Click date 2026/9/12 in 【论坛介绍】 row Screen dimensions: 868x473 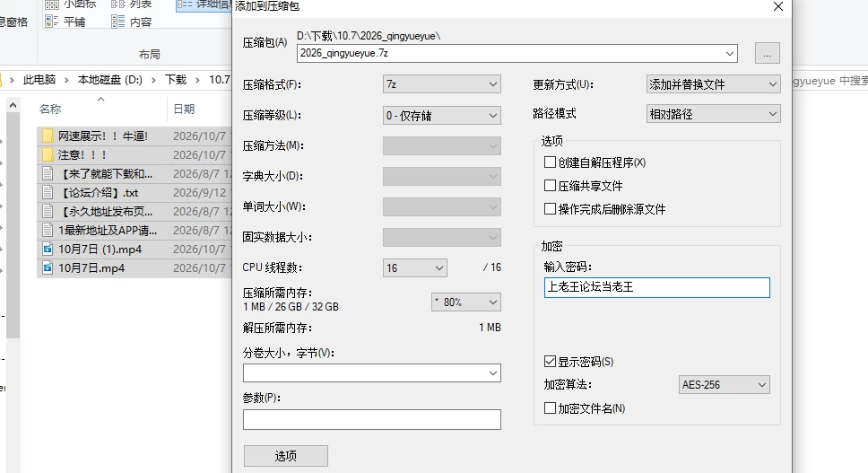click(199, 193)
